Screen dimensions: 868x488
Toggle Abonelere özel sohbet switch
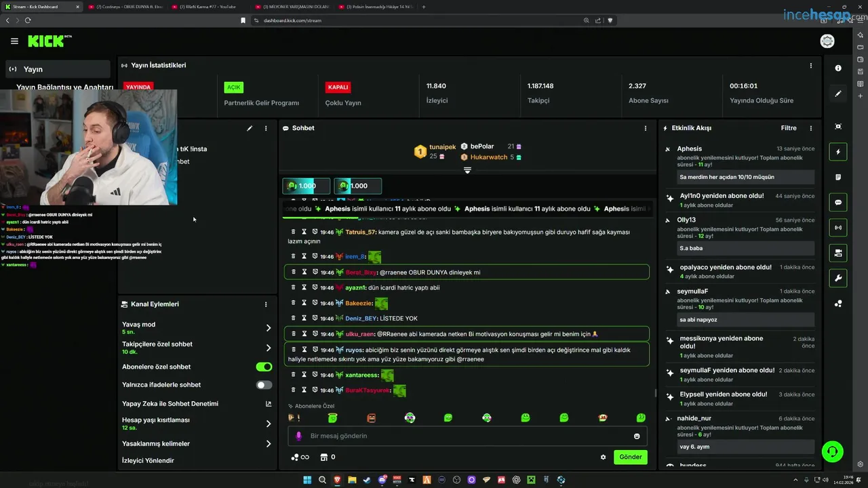pos(264,367)
